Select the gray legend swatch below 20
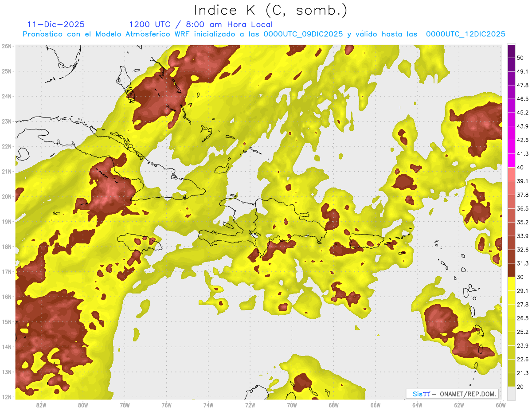 [x=512, y=393]
